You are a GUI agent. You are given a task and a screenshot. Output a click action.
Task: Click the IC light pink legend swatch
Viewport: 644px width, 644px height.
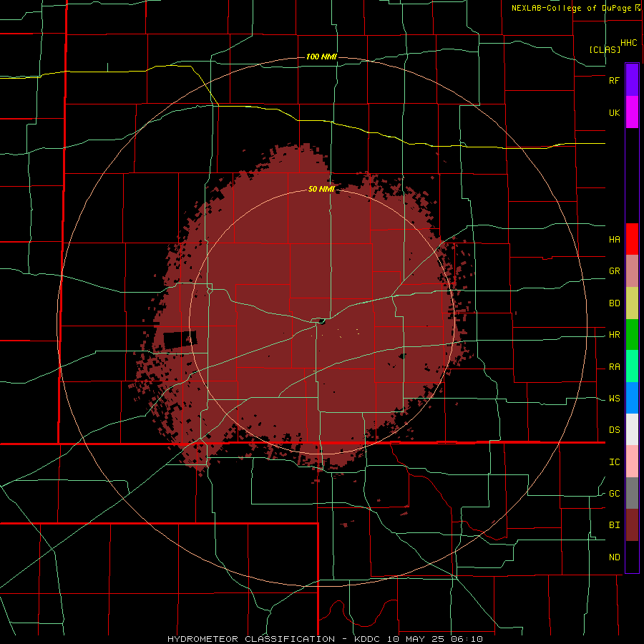pos(632,462)
